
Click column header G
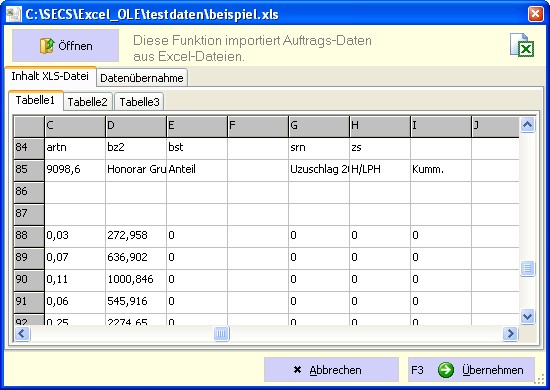tap(319, 126)
